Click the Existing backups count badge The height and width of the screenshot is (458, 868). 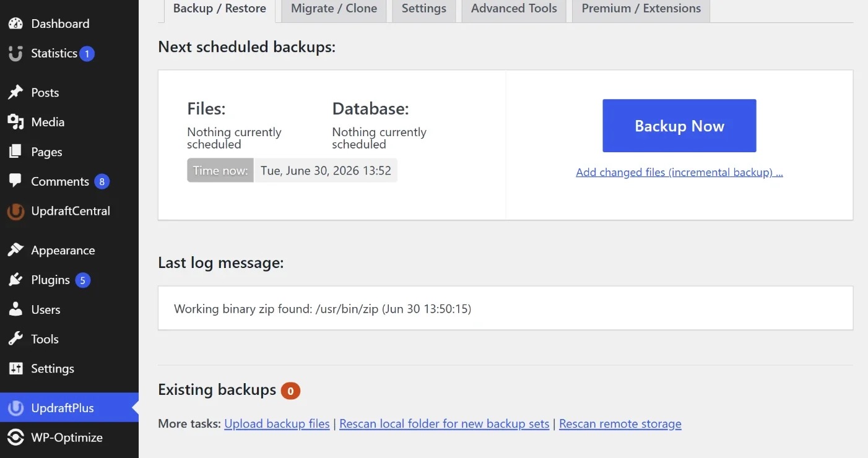(x=290, y=391)
